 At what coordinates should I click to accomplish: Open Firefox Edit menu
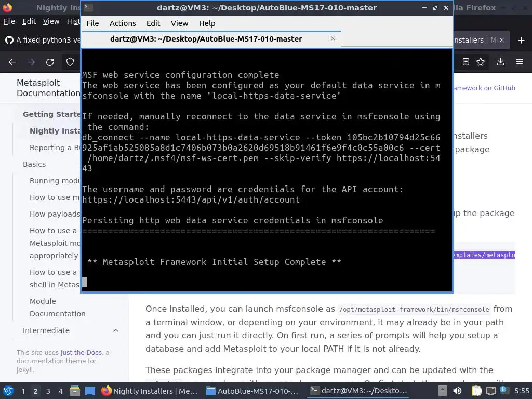click(29, 21)
